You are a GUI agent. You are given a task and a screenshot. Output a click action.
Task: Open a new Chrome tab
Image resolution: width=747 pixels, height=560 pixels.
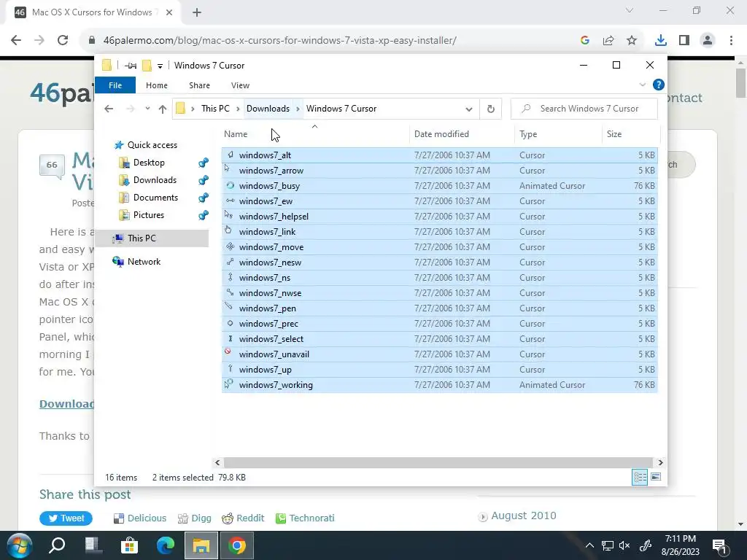tap(197, 12)
